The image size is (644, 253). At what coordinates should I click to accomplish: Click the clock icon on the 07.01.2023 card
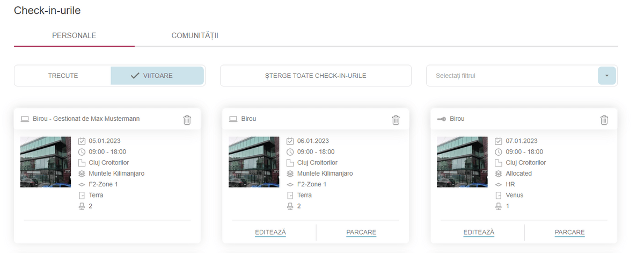coord(499,152)
